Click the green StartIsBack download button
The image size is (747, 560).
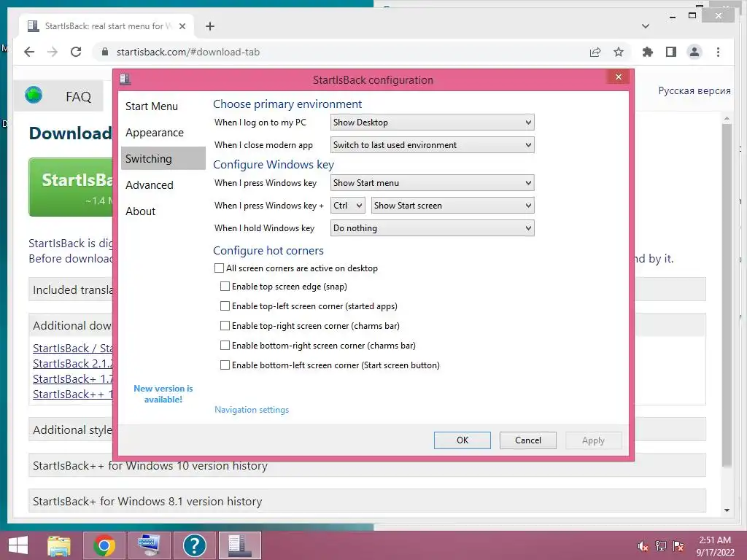click(x=71, y=187)
